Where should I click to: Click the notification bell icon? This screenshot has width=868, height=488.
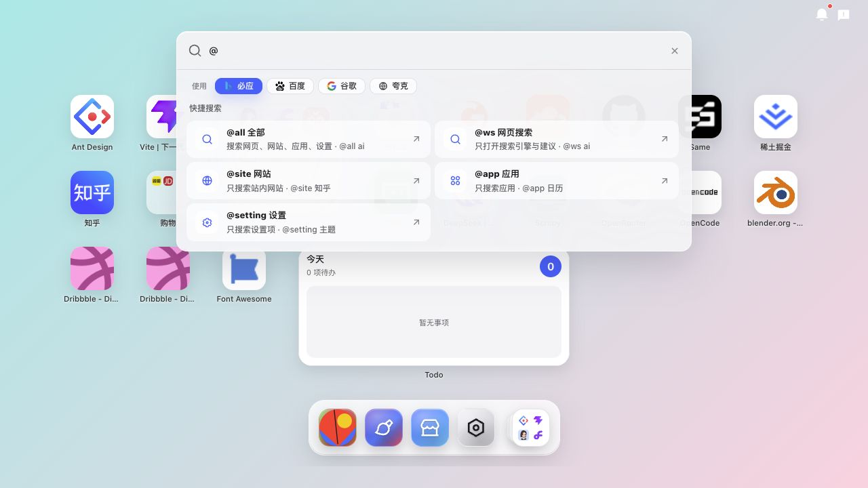(x=822, y=14)
